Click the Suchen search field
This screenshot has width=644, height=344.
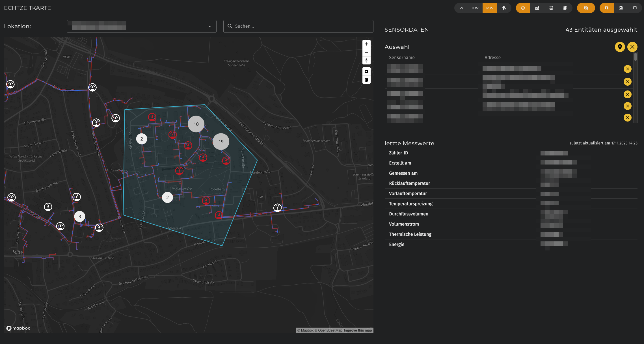tap(298, 26)
